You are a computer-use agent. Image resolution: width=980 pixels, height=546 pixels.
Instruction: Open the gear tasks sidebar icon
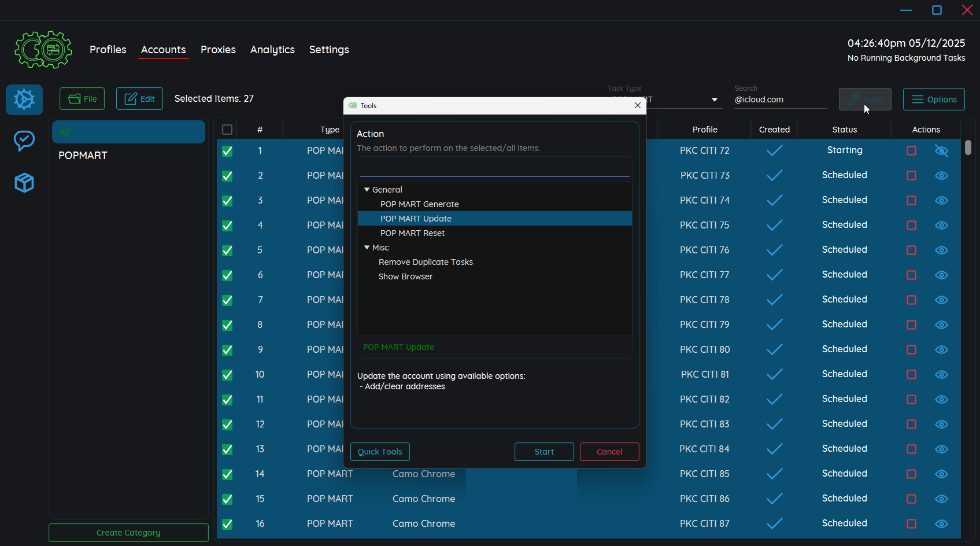click(24, 99)
